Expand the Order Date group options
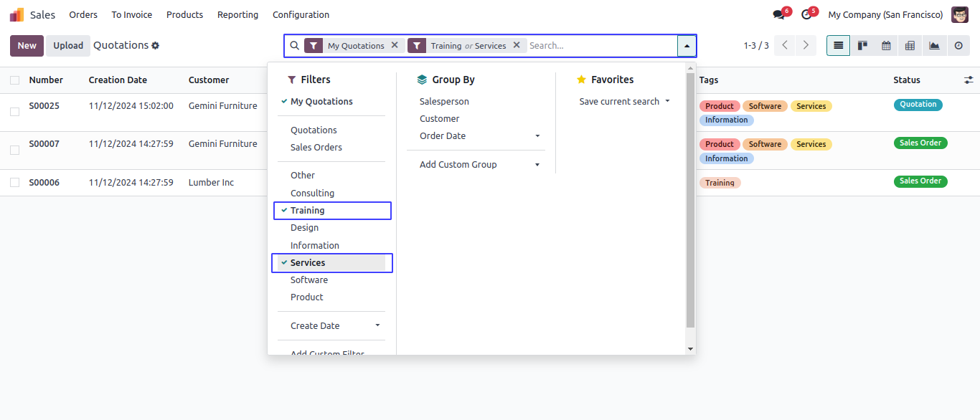 click(537, 136)
